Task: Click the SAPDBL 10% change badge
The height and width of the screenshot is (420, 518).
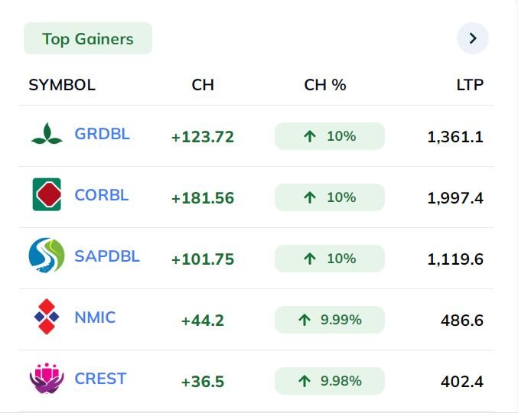Action: point(329,259)
